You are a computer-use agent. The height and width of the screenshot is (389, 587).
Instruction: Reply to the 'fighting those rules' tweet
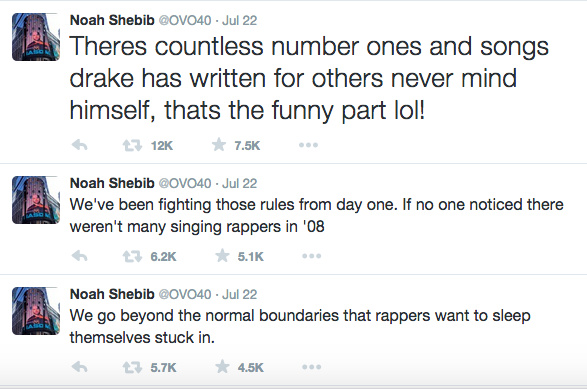click(x=80, y=256)
